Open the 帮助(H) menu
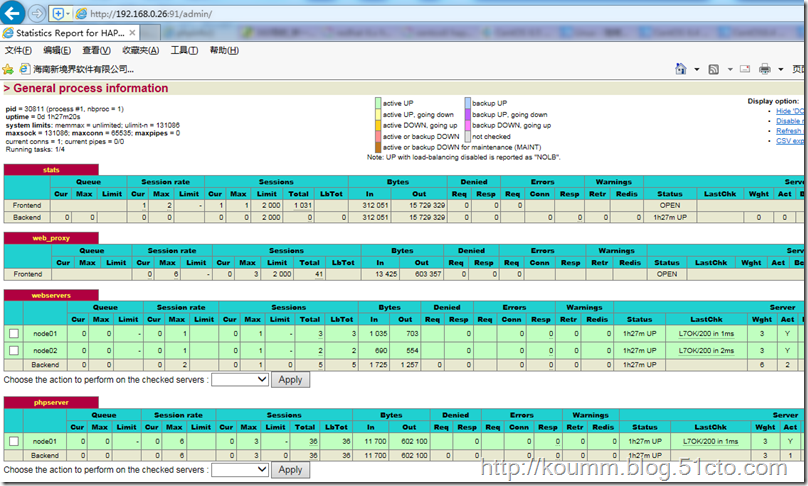The image size is (808, 486). 224,50
